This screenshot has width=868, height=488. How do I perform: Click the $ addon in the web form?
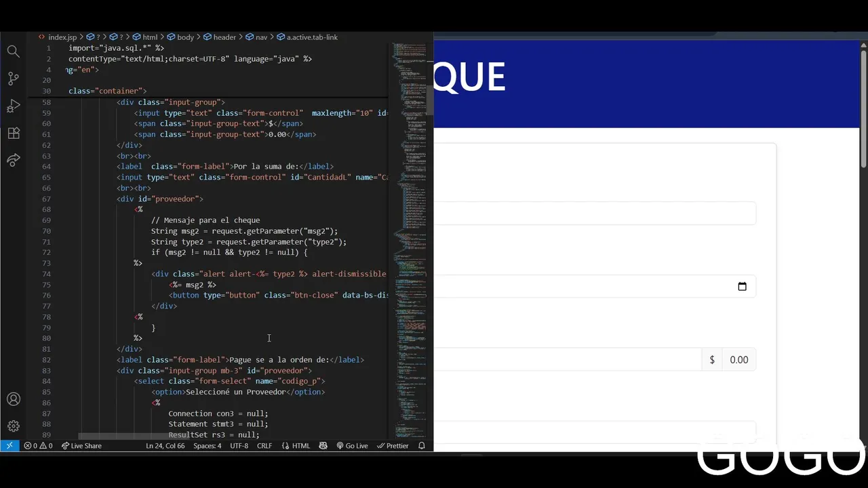(x=712, y=360)
